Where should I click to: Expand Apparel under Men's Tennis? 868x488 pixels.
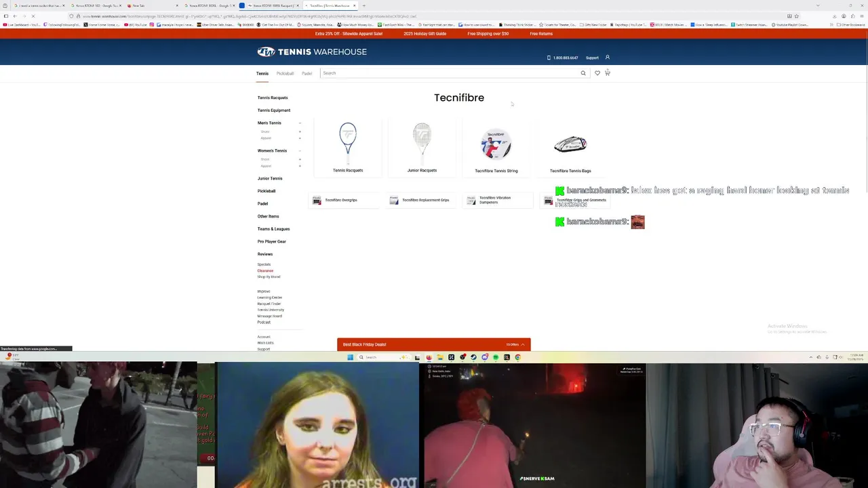tap(300, 138)
